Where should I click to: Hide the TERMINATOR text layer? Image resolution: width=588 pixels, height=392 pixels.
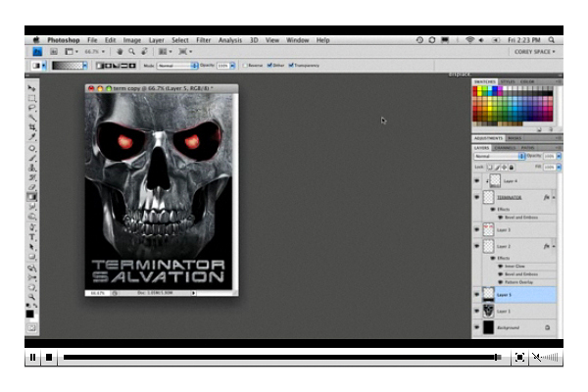click(477, 197)
